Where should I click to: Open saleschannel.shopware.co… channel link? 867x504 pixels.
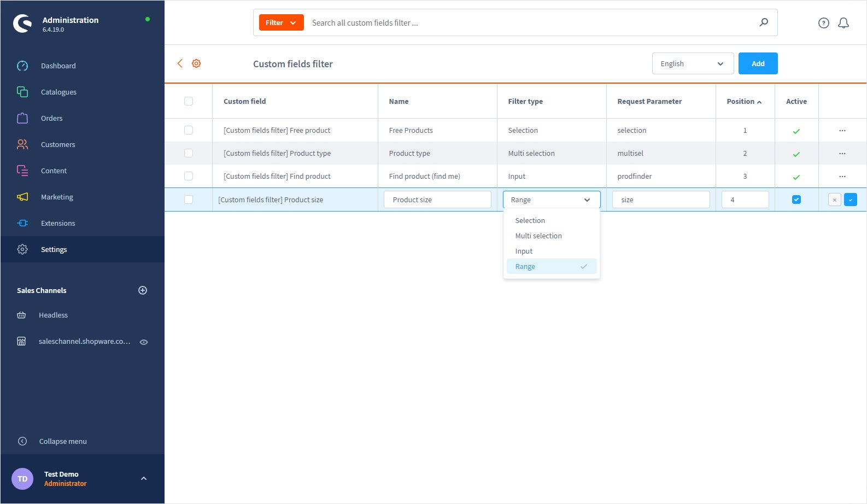click(x=85, y=341)
